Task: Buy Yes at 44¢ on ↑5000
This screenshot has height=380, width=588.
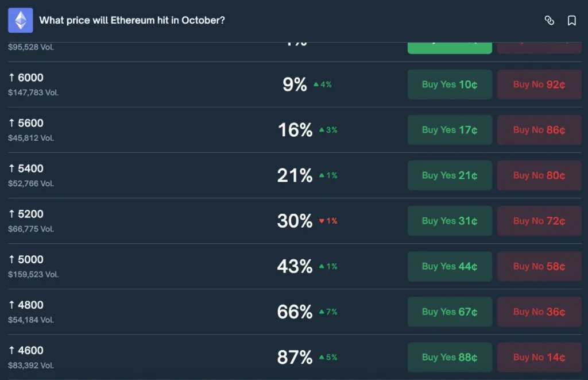Action: click(450, 266)
